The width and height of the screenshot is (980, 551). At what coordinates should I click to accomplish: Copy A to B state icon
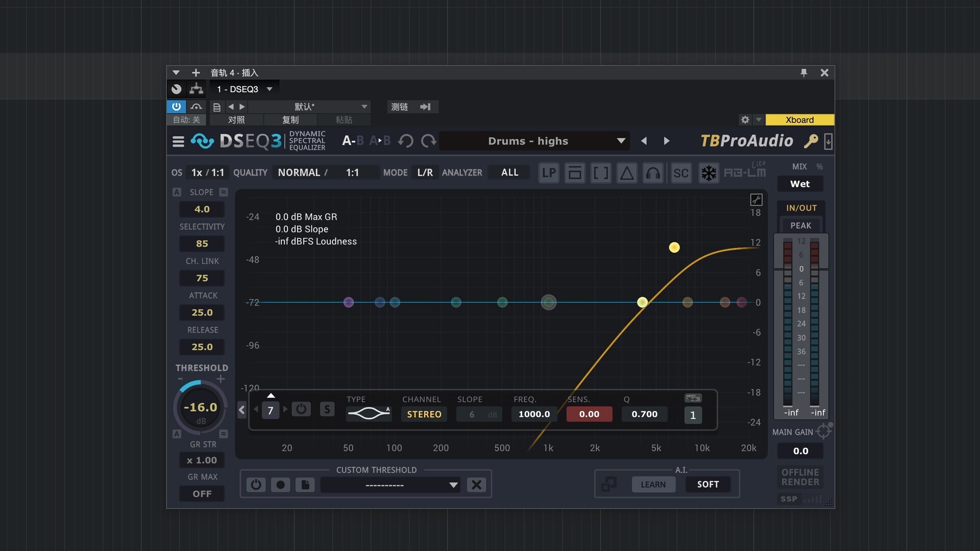[380, 141]
